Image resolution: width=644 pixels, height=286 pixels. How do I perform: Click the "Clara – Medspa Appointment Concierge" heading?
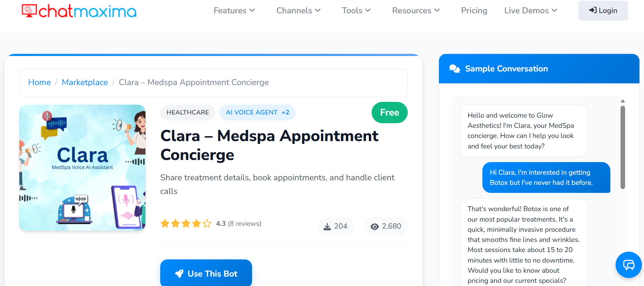point(269,145)
